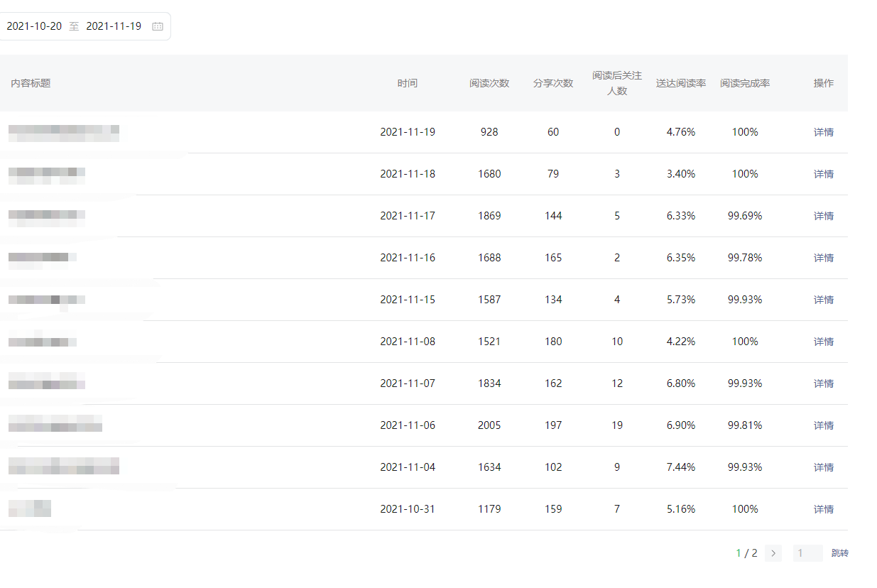The width and height of the screenshot is (877, 588).
Task: Open 详情 for the 2021-10-31 row
Action: tap(824, 509)
